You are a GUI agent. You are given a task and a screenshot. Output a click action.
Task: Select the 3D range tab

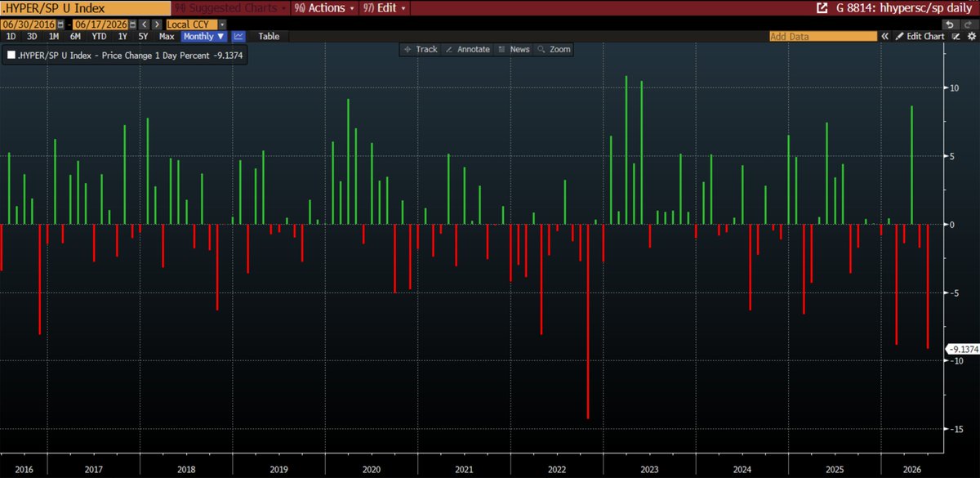32,36
